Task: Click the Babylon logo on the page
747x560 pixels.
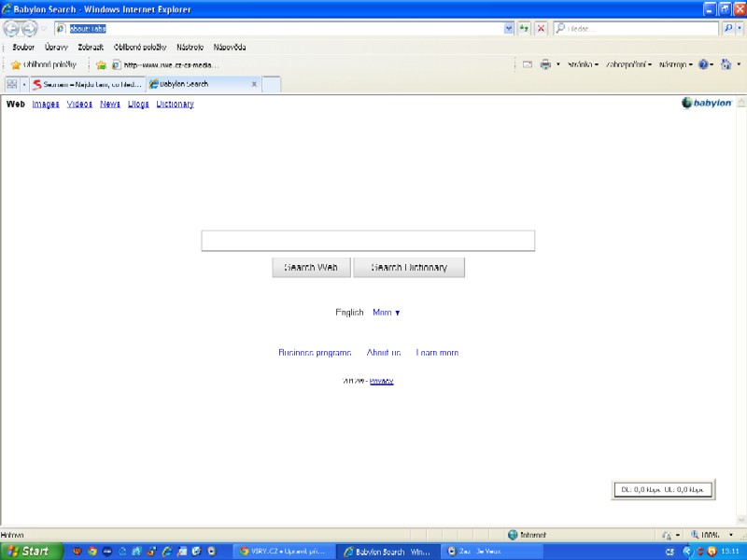Action: [706, 103]
